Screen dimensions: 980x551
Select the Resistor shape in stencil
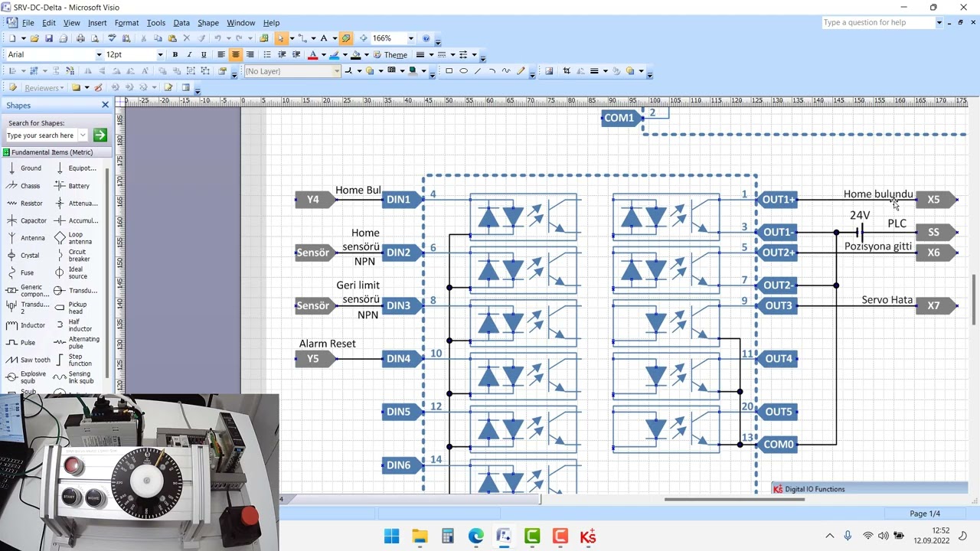[23, 203]
